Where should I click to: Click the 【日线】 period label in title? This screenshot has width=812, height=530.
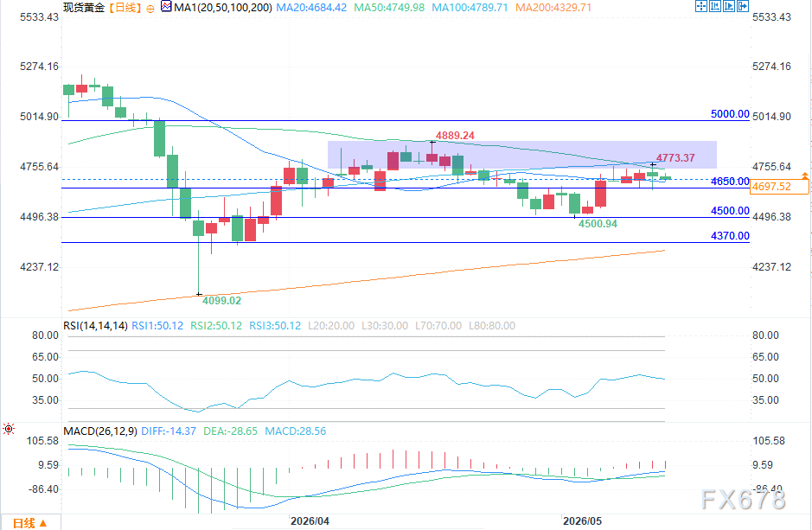[x=125, y=8]
